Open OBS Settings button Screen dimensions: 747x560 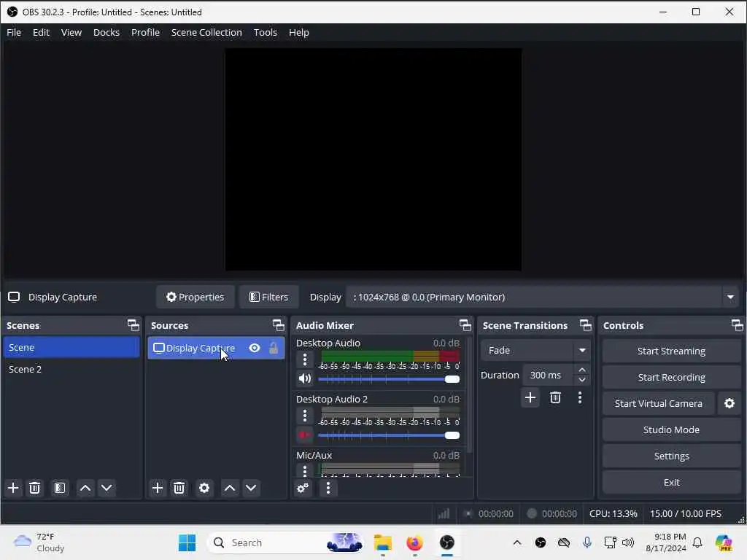point(671,456)
